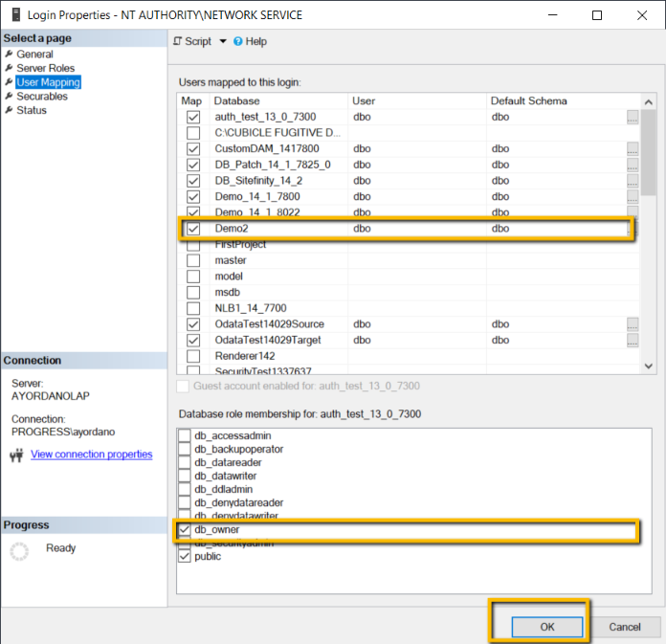
Task: Open schema browse button for DB_Sitefinity_14_2
Action: pyautogui.click(x=633, y=181)
